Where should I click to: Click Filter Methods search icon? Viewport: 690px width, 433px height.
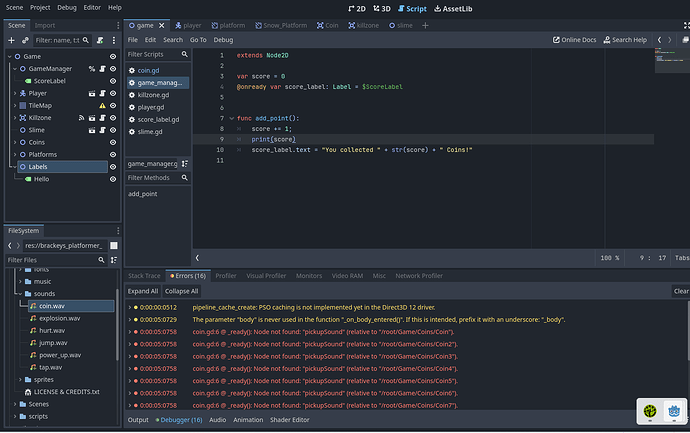pyautogui.click(x=184, y=178)
